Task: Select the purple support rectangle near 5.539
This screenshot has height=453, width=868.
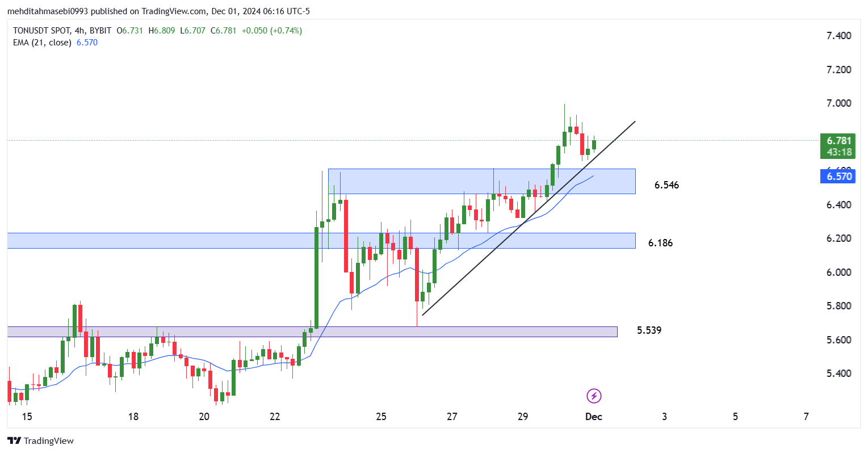Action: click(x=312, y=332)
